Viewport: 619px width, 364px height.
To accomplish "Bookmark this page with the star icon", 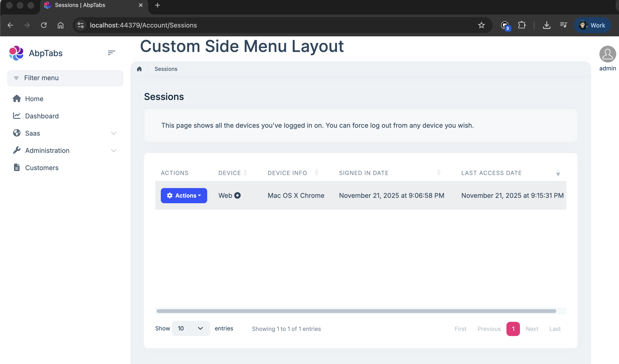I will (481, 25).
